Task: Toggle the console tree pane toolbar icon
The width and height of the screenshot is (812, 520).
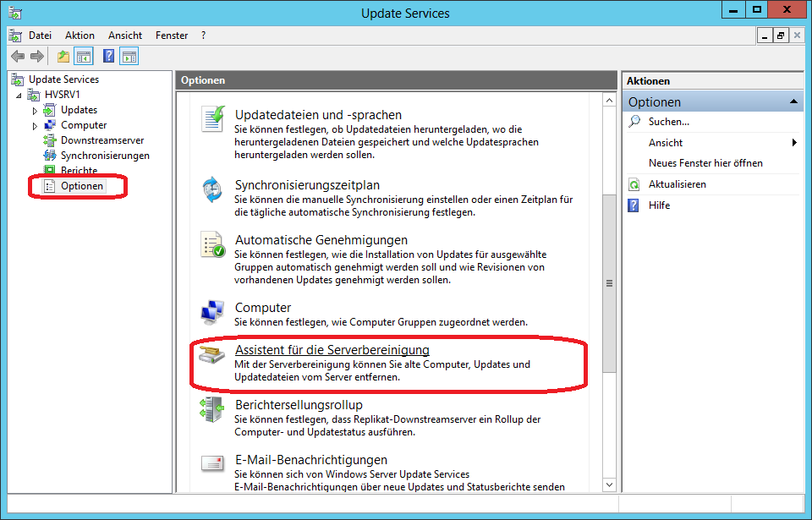Action: pos(84,56)
